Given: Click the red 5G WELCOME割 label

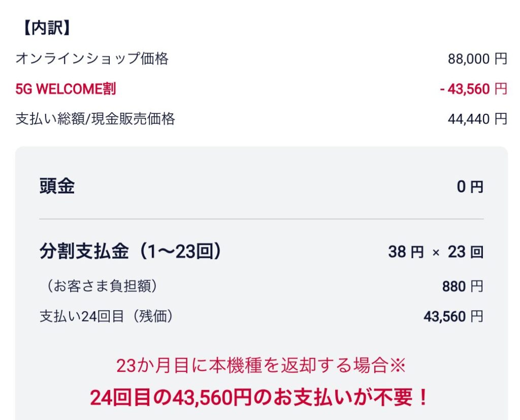Looking at the screenshot, I should [x=66, y=89].
